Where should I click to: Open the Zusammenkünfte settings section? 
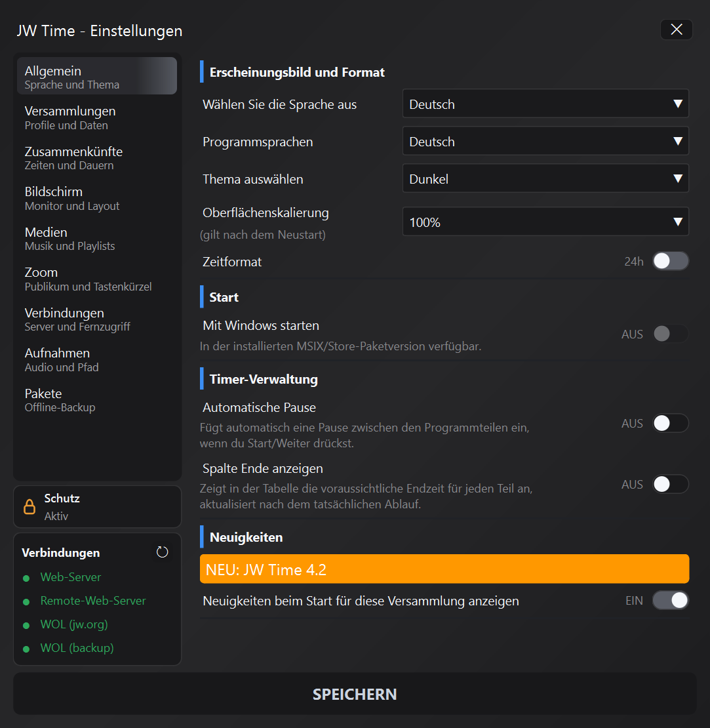pyautogui.click(x=97, y=158)
